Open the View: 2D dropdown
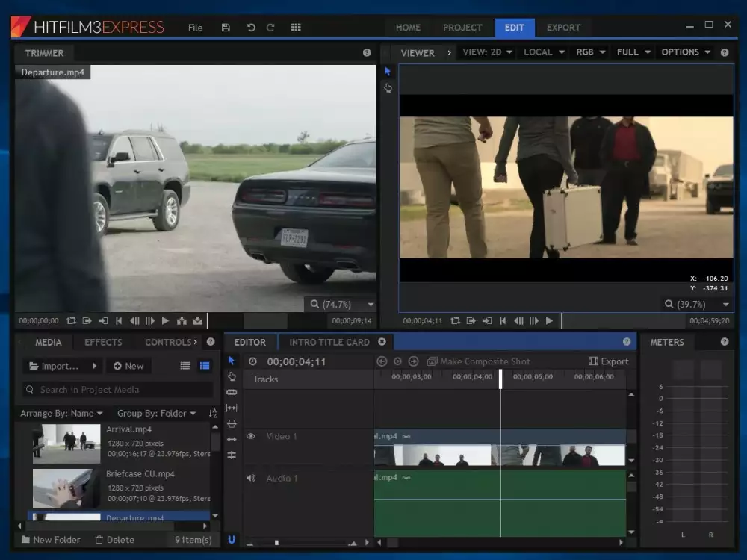The image size is (747, 560). tap(487, 52)
